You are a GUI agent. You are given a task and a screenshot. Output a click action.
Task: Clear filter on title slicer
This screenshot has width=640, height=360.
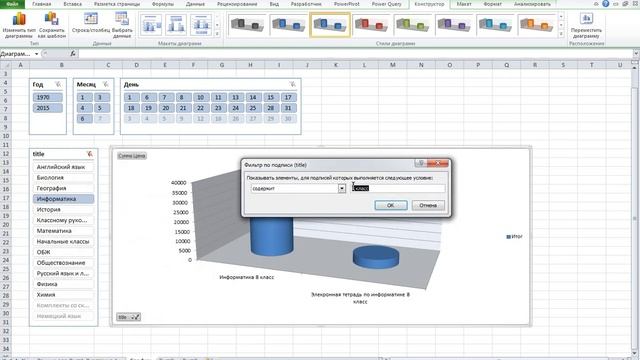[89, 154]
